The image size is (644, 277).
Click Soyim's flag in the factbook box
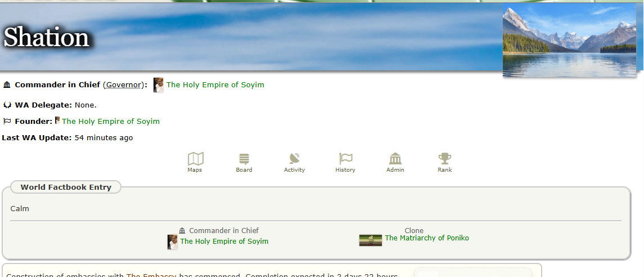(x=173, y=242)
